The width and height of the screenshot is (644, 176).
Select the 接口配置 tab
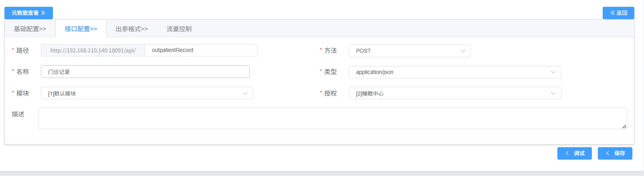[81, 29]
